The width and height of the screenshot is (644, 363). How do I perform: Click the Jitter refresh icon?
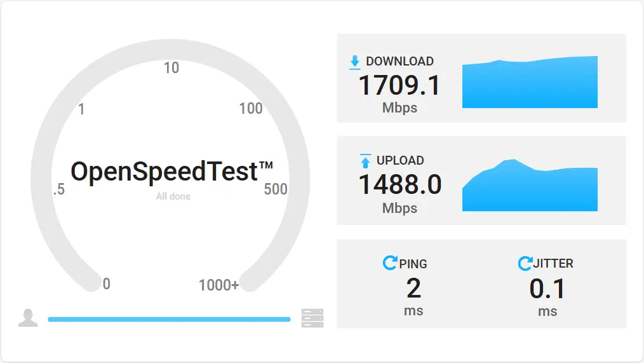(x=525, y=263)
